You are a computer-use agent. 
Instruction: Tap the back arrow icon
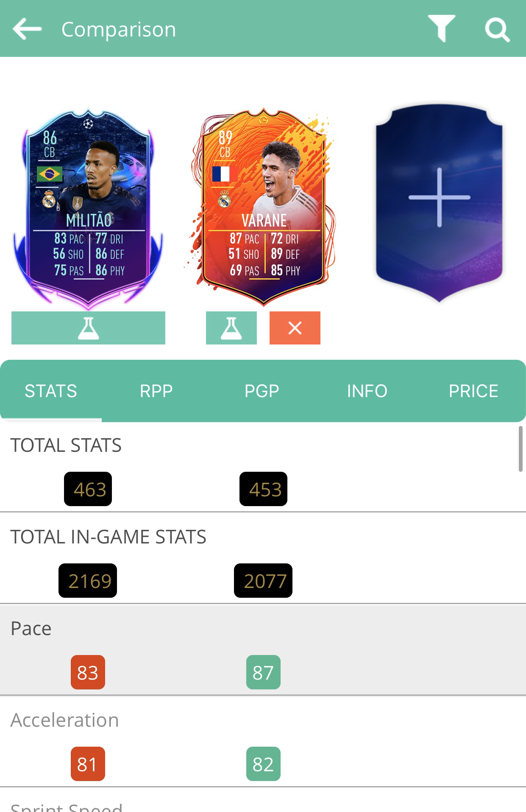(x=27, y=29)
